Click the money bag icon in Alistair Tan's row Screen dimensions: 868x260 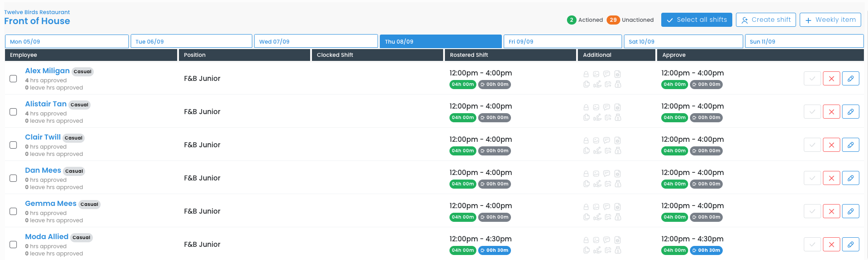pos(618,117)
